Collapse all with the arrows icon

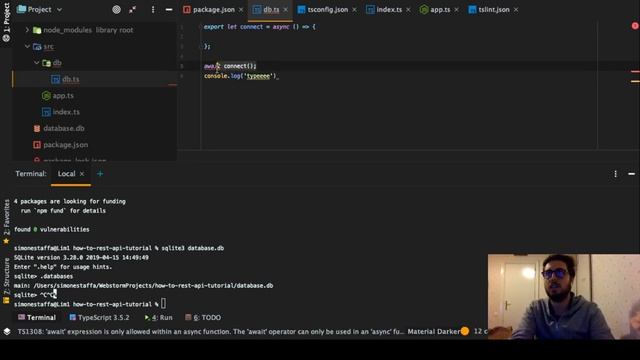(133, 9)
